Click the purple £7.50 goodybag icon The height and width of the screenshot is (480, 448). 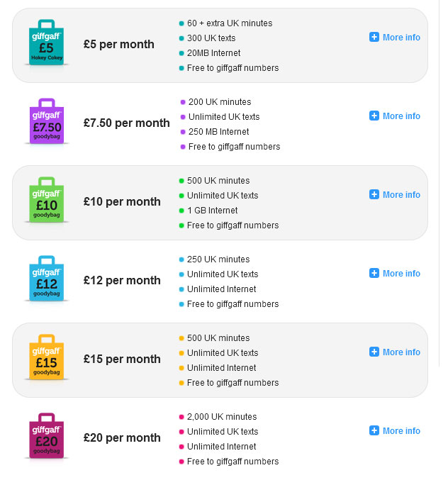click(x=47, y=121)
